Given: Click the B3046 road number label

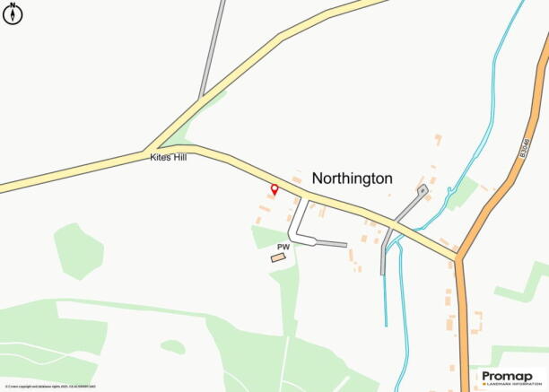Looking at the screenshot, I should click(525, 148).
